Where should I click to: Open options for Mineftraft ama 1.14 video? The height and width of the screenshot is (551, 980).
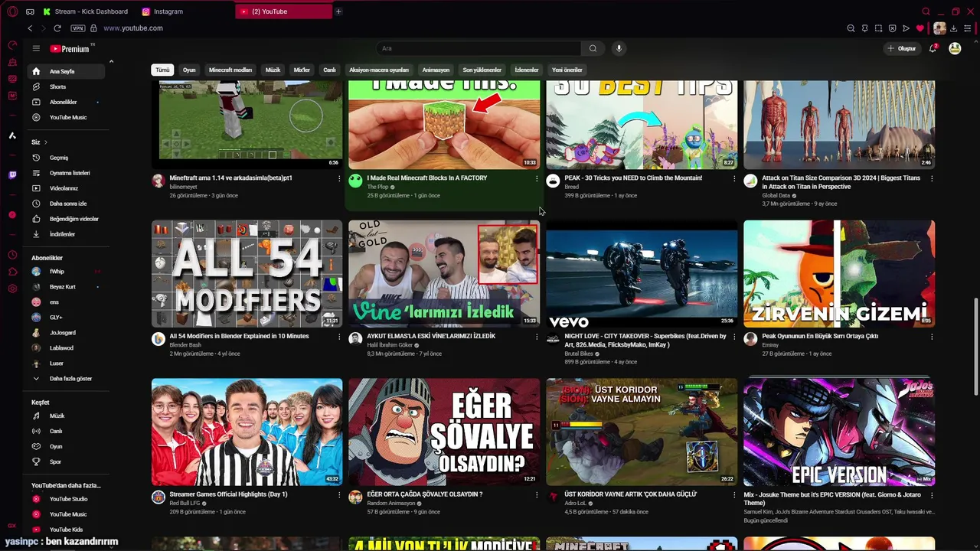coord(339,178)
